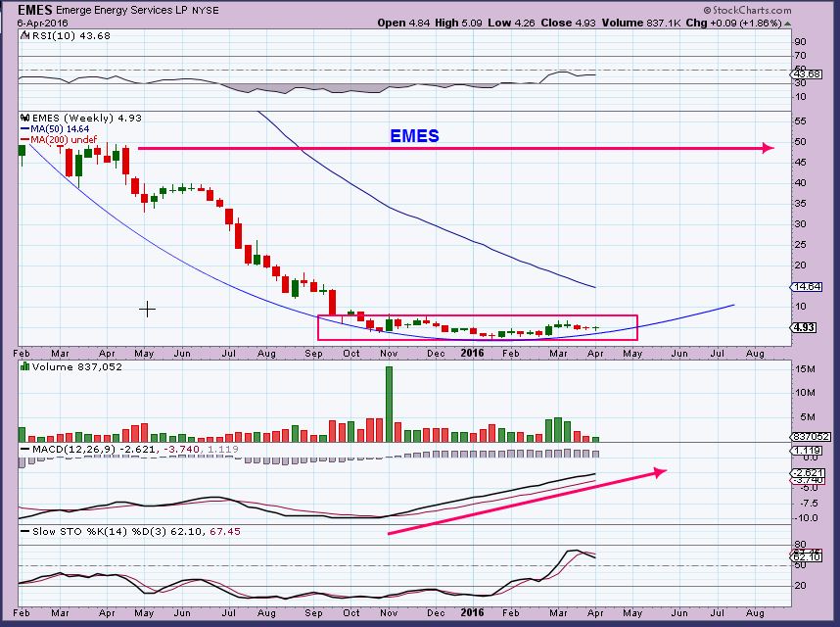Image resolution: width=840 pixels, height=627 pixels.
Task: Click the Close 4.93 value in header
Action: [x=568, y=23]
